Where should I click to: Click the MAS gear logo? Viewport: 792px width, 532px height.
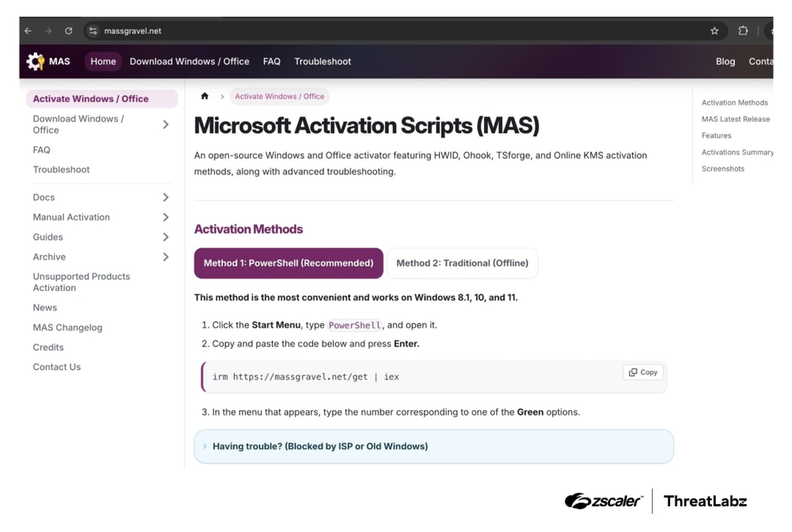(x=35, y=61)
